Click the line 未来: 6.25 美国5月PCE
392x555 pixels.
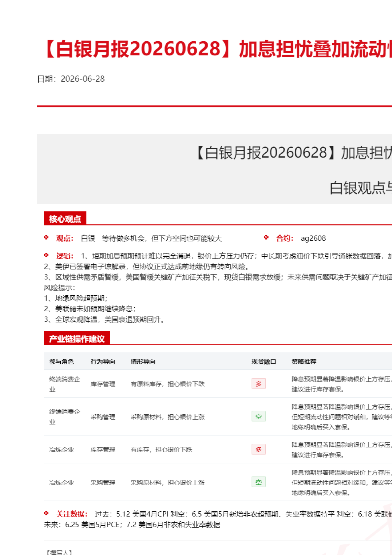[x=132, y=525]
